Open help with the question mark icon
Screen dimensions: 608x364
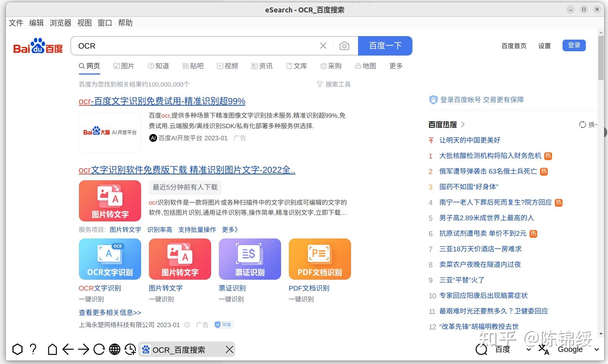(x=33, y=349)
